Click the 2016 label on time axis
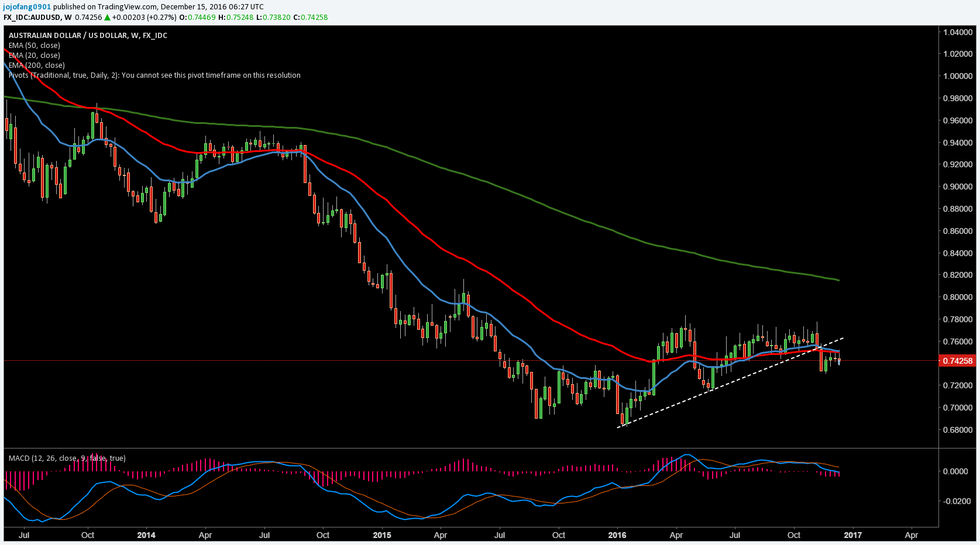Viewport: 980px width, 545px height. pos(617,535)
